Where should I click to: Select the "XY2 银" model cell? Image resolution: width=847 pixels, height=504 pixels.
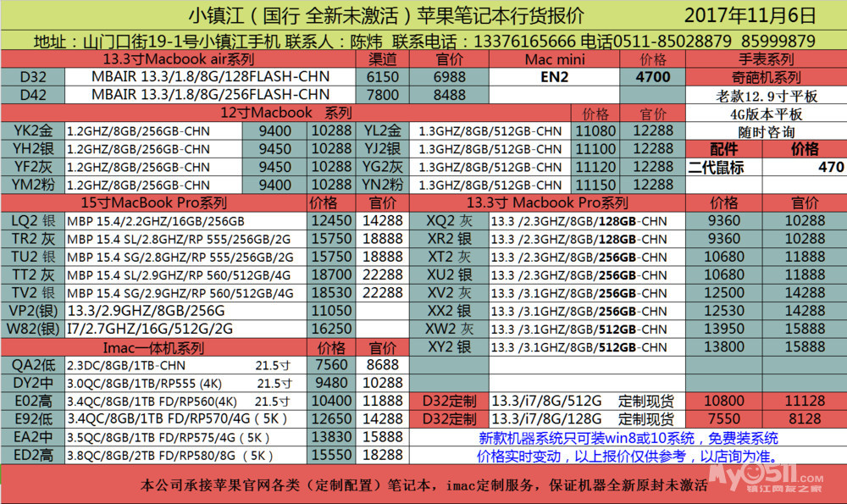450,346
